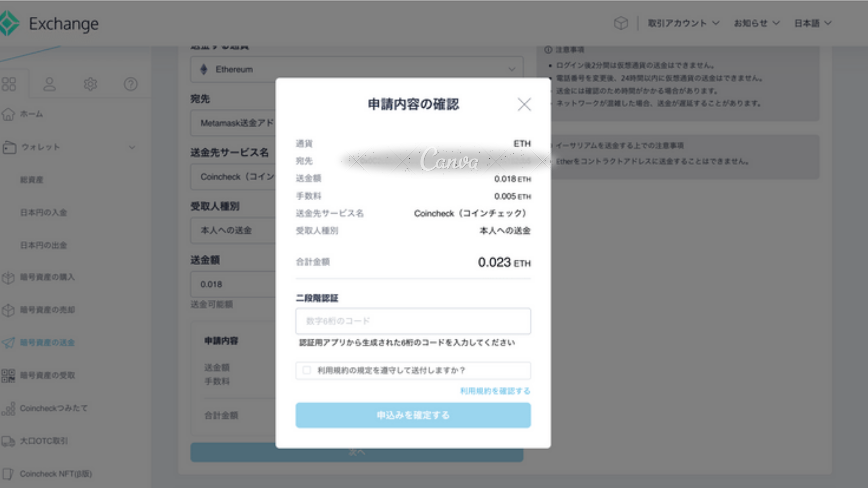
Task: Click the 本人への送金 value in dialog
Action: 505,230
